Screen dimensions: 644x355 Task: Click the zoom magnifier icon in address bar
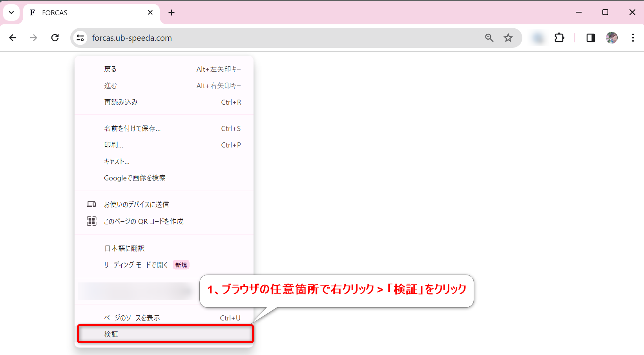point(489,38)
